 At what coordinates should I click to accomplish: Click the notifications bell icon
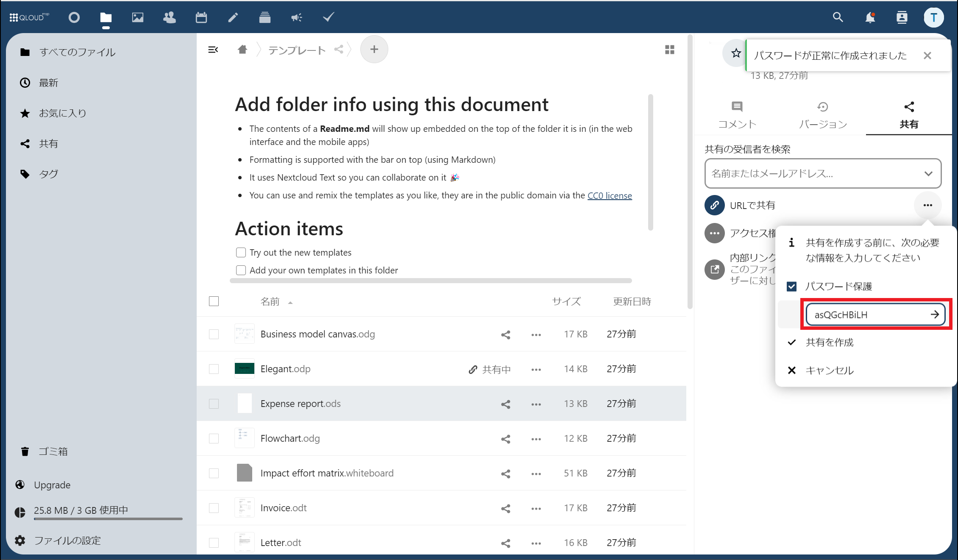[870, 17]
